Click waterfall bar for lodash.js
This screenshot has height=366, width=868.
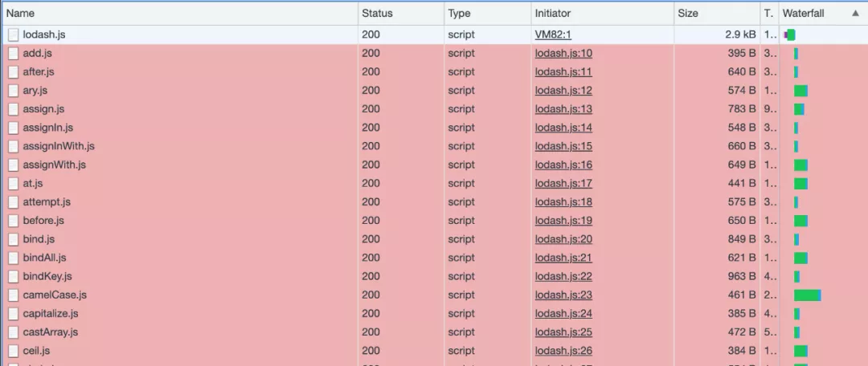point(790,35)
